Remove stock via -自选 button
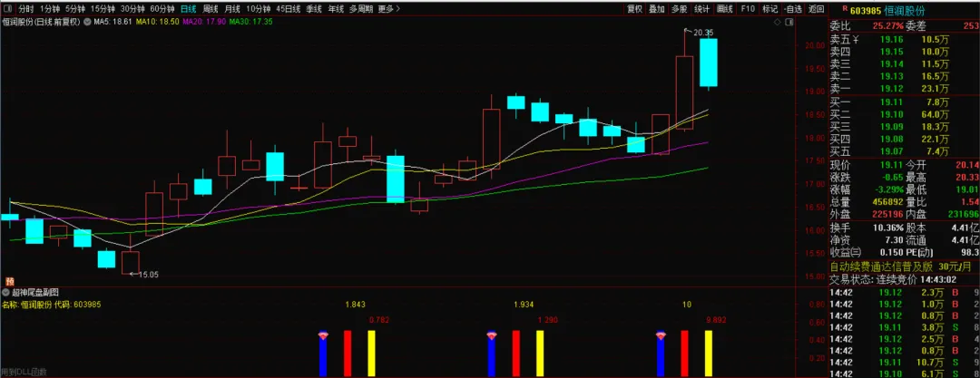980x378 pixels. 792,9
